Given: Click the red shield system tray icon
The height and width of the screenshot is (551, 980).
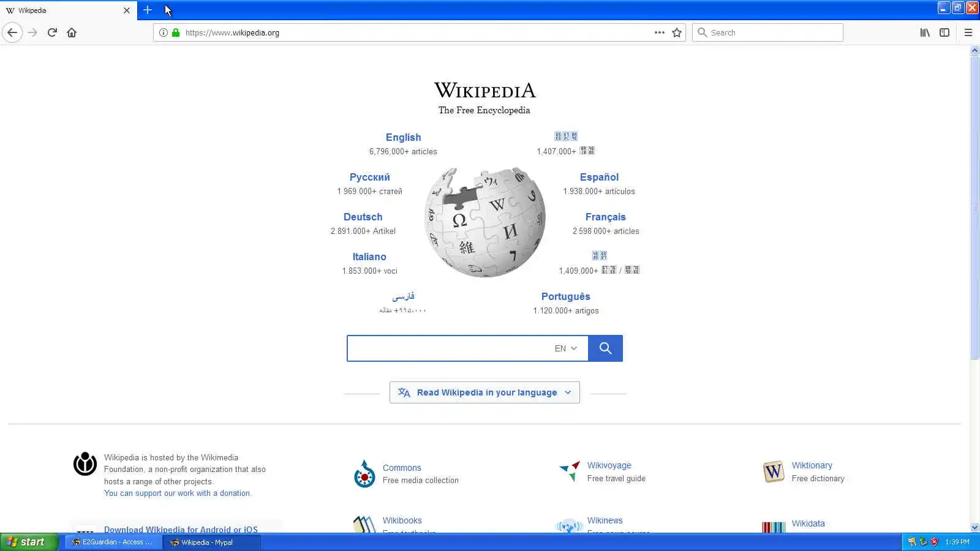Looking at the screenshot, I should coord(934,542).
